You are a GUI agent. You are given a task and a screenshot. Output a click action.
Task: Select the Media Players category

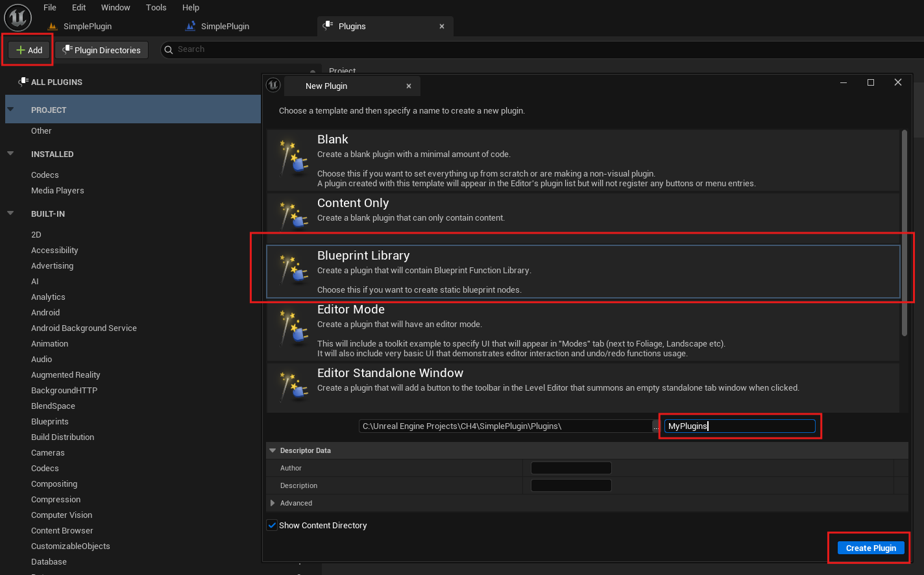pos(57,190)
